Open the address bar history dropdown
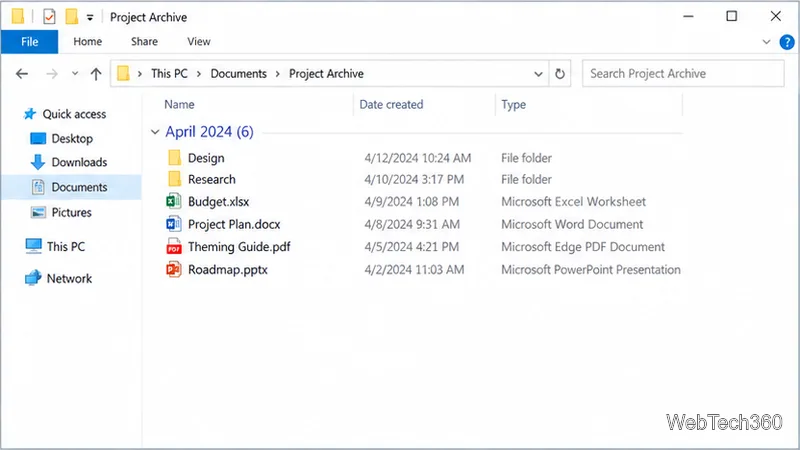Screen dimensions: 800x450 [x=538, y=74]
